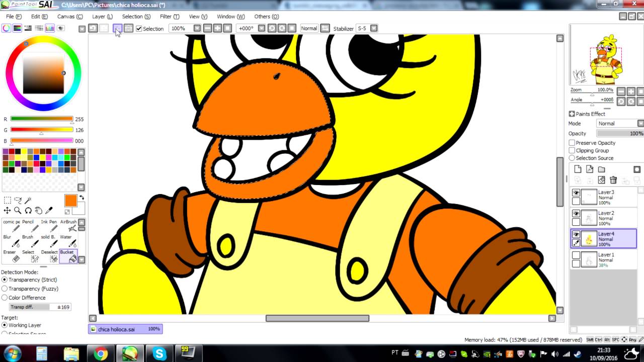The image size is (644, 362).
Task: Pick the Ink Pen brush
Action: (x=49, y=226)
